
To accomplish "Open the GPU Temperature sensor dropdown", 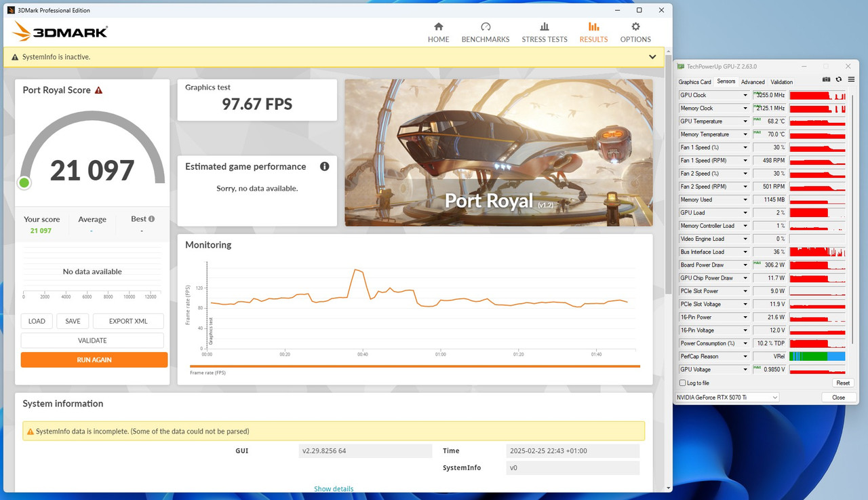I will tap(745, 121).
